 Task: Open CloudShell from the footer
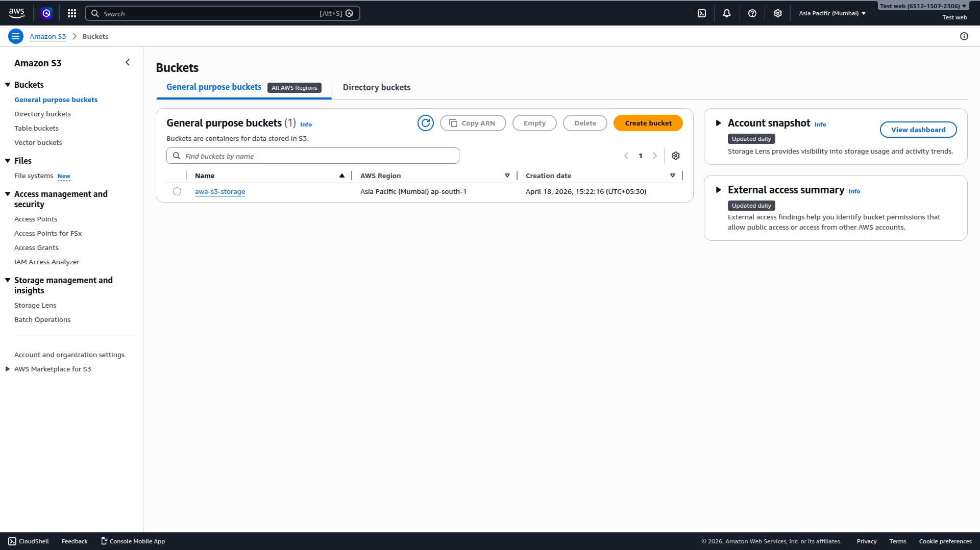29,541
